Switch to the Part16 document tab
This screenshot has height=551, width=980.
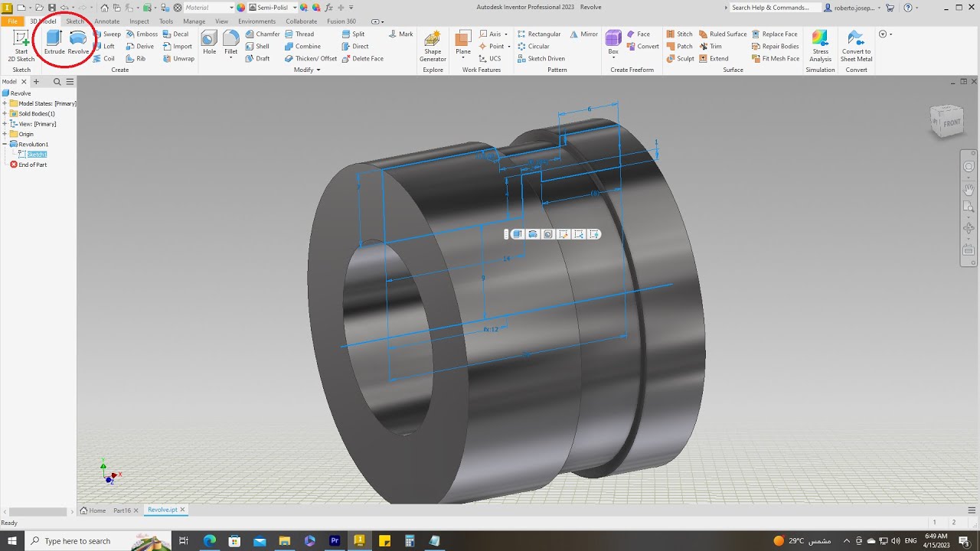pos(122,510)
